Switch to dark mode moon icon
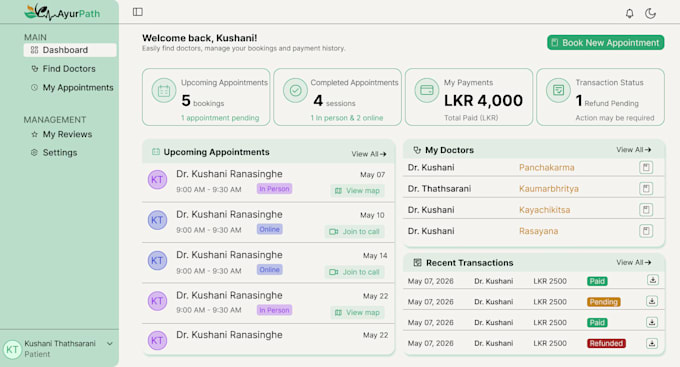The width and height of the screenshot is (680, 367). [x=650, y=13]
